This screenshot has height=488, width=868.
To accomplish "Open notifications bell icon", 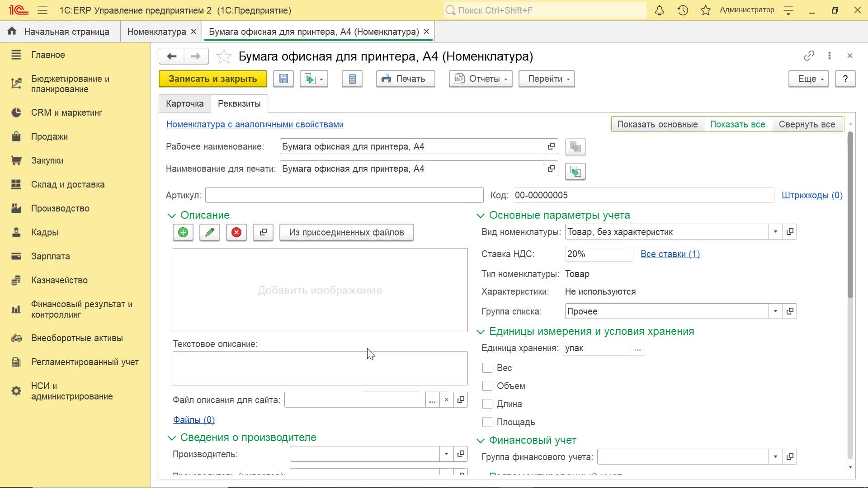I will click(660, 10).
